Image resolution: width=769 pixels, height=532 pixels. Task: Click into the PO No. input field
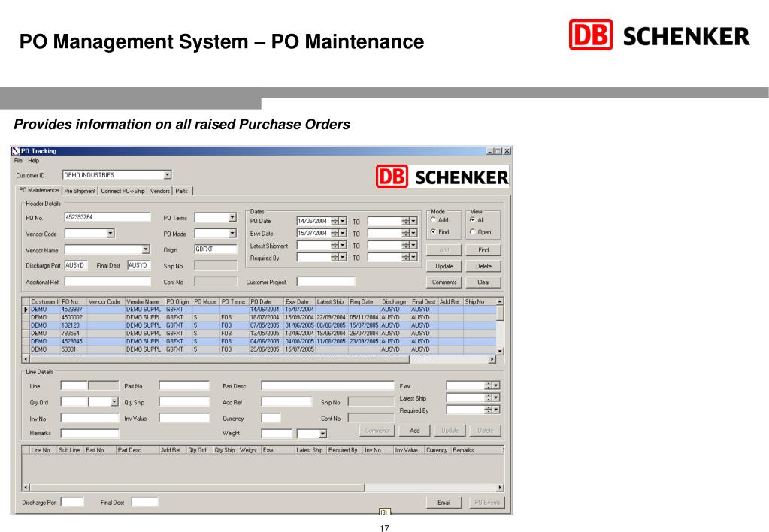coord(107,217)
